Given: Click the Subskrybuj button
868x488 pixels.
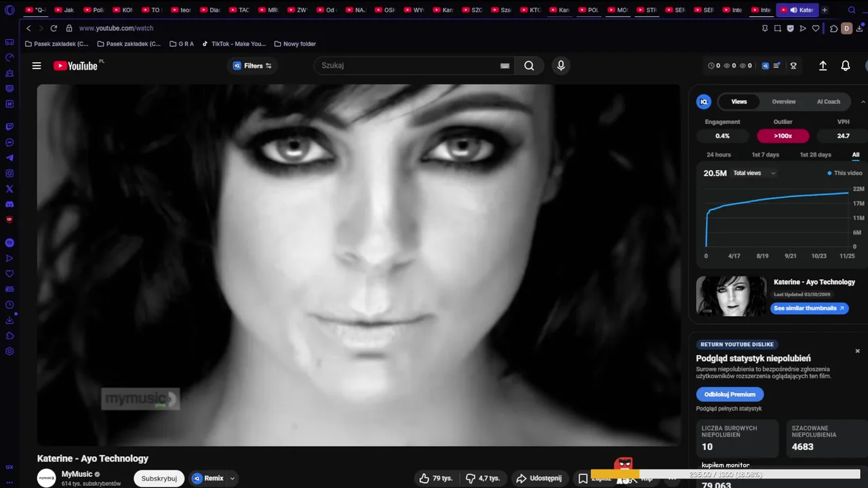Looking at the screenshot, I should (x=159, y=478).
